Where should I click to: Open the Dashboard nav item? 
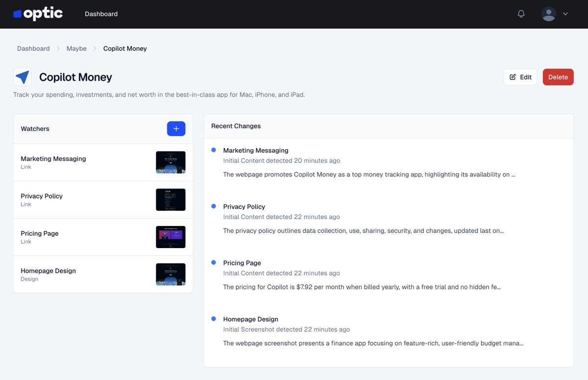point(101,14)
